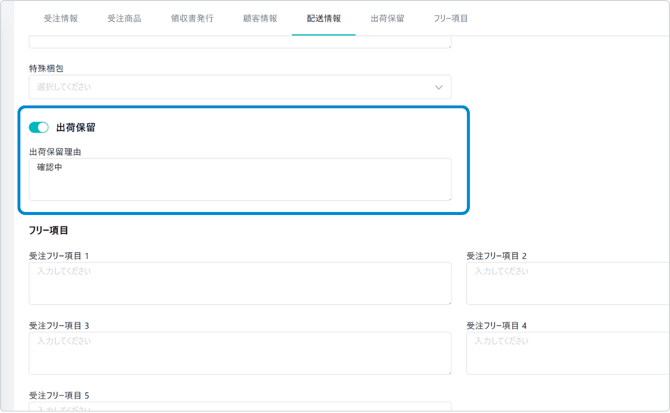Focus the 受注フリー項目 4 text box
Viewport: 670px width, 413px height.
pos(567,354)
